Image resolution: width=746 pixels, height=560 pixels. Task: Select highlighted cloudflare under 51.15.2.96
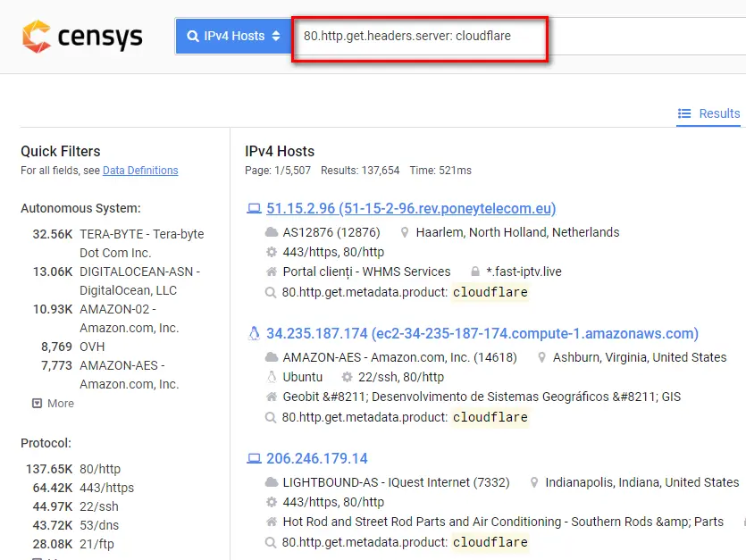click(x=490, y=292)
